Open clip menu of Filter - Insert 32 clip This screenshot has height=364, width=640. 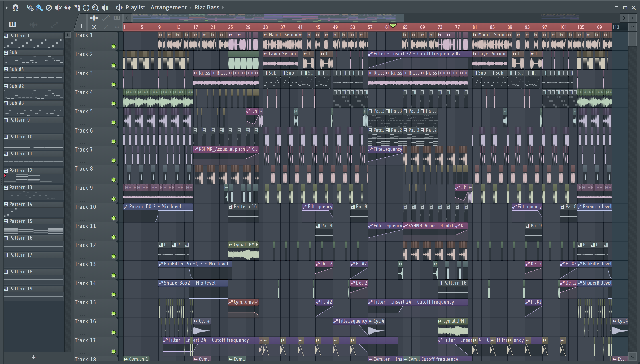[370, 54]
